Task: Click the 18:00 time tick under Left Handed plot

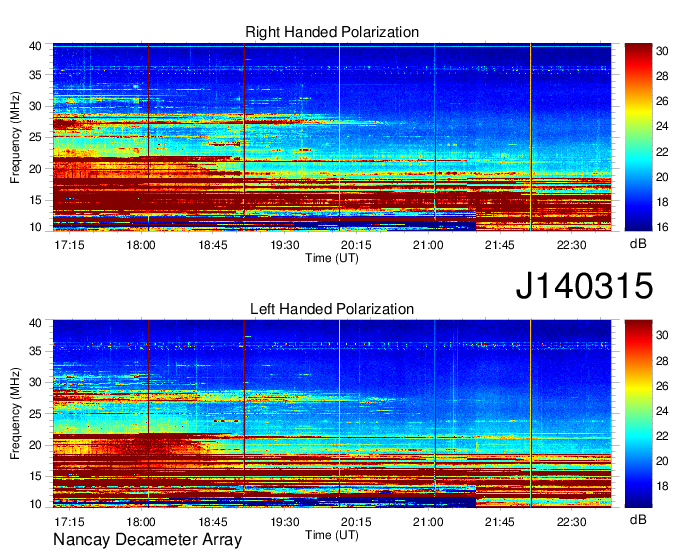Action: click(x=141, y=522)
